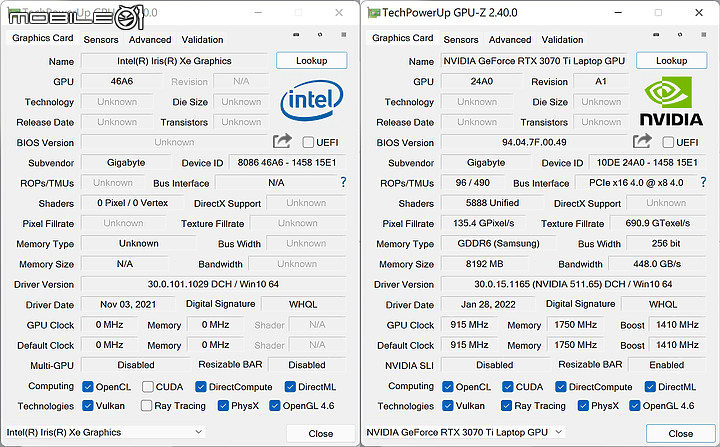Click the NVIDIA BIOS export arrow icon
The image size is (720, 447).
[x=642, y=141]
